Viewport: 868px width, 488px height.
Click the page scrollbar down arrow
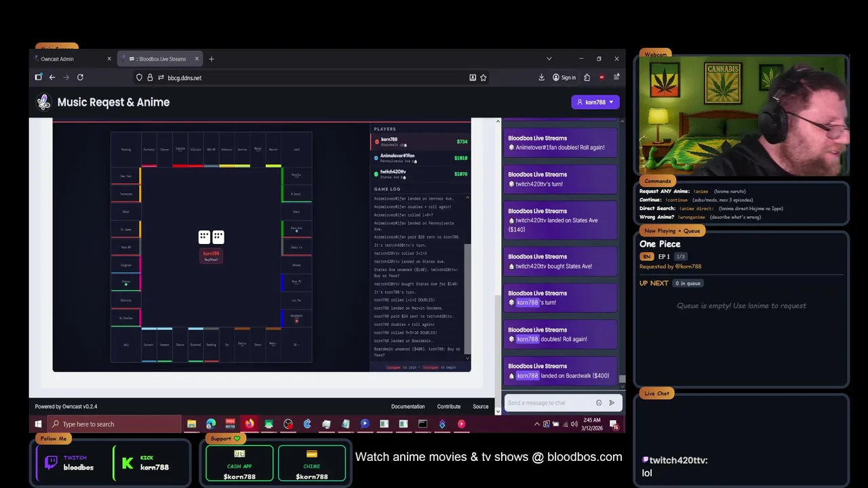(498, 411)
